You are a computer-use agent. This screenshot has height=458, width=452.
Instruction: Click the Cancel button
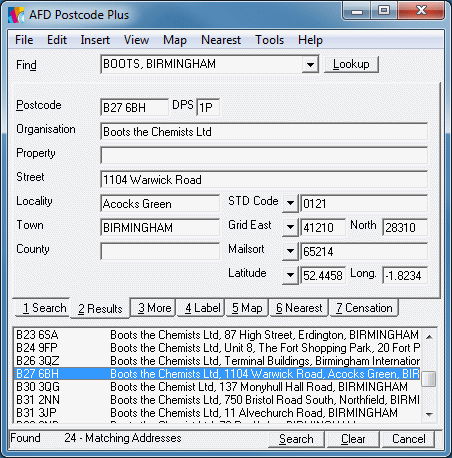(x=408, y=439)
